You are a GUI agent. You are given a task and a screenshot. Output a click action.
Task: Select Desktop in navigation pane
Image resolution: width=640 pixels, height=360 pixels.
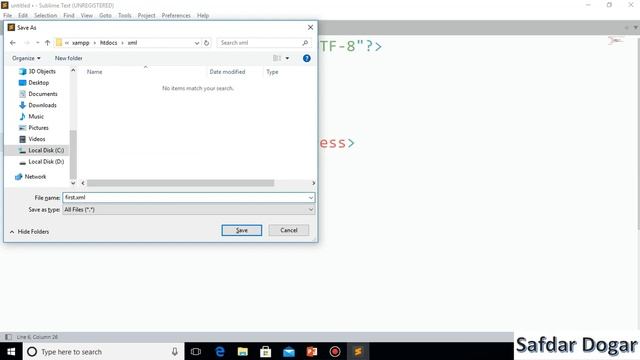point(34,83)
